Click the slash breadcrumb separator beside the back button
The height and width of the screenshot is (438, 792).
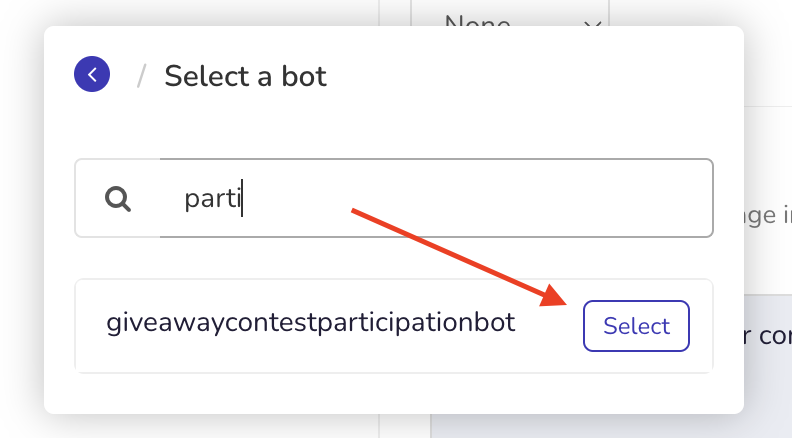pyautogui.click(x=141, y=76)
